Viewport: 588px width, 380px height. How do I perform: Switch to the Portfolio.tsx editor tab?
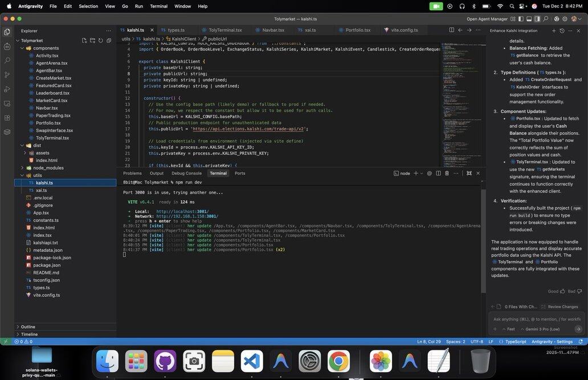pyautogui.click(x=358, y=30)
